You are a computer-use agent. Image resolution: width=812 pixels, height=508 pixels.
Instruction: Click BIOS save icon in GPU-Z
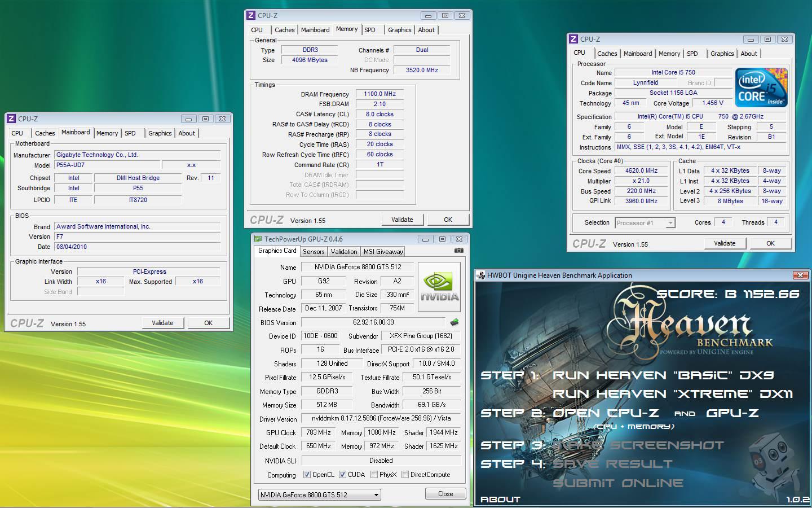click(x=454, y=322)
